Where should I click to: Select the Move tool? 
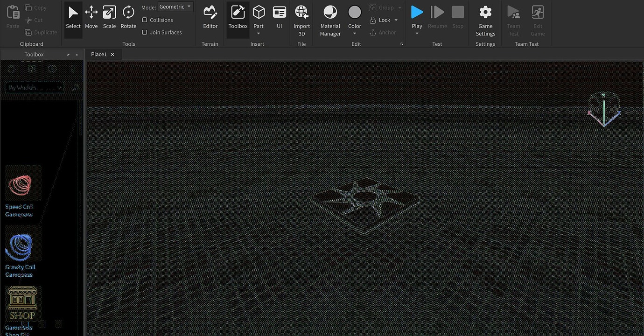click(91, 16)
